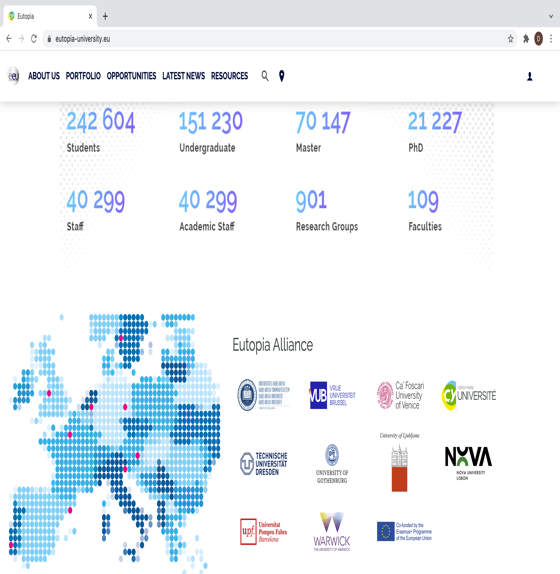
Task: Click the Technische Universität Dresden logo
Action: point(264,463)
